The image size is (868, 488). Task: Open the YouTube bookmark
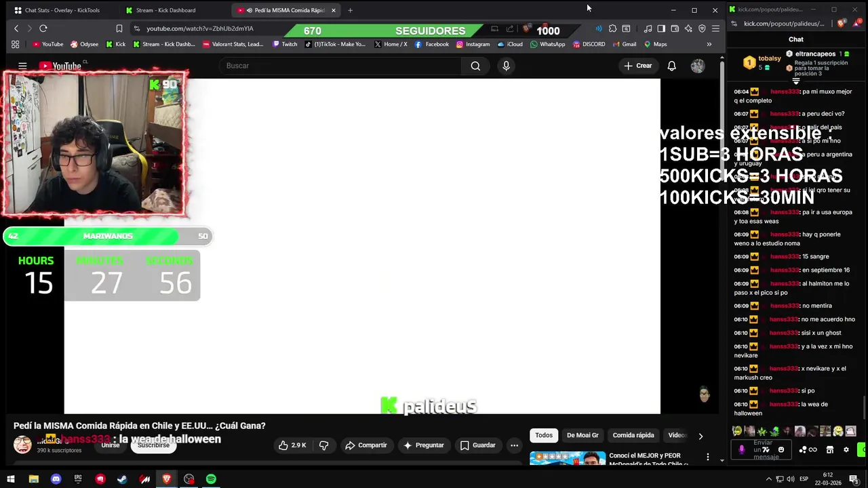[x=47, y=44]
